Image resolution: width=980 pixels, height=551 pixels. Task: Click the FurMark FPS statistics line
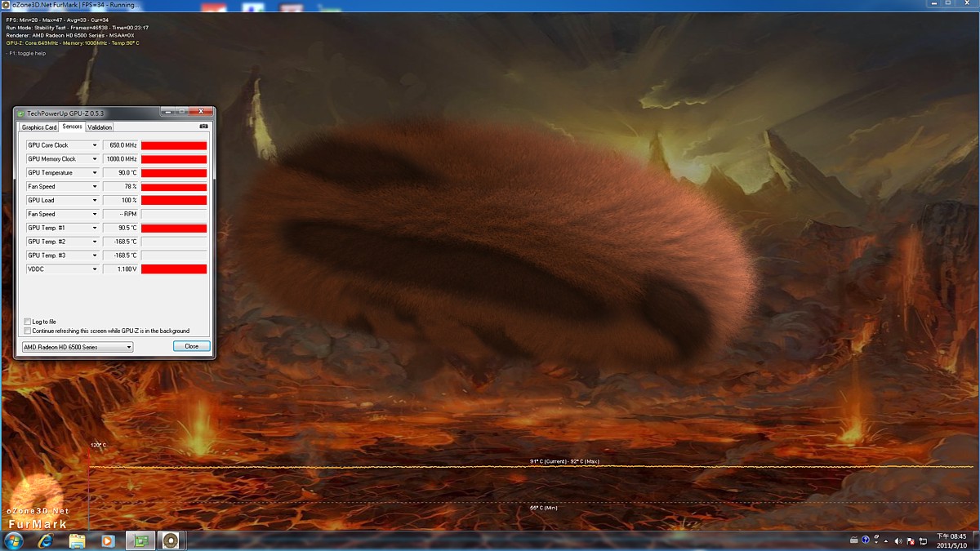click(58, 20)
